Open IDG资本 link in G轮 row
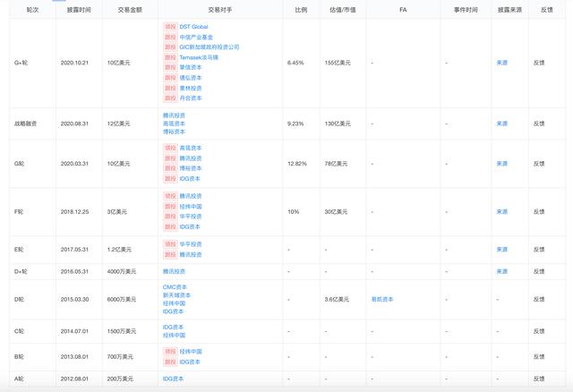573x392 pixels. tap(190, 179)
